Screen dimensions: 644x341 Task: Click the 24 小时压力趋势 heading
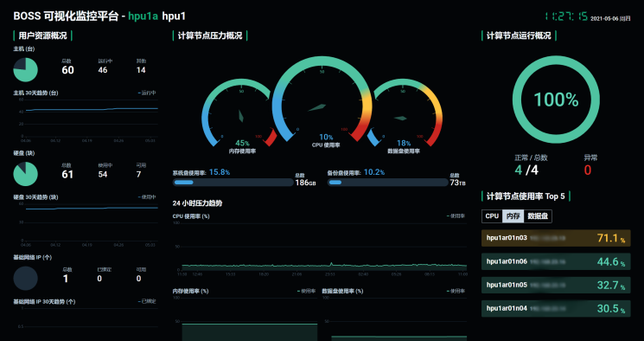pos(198,203)
